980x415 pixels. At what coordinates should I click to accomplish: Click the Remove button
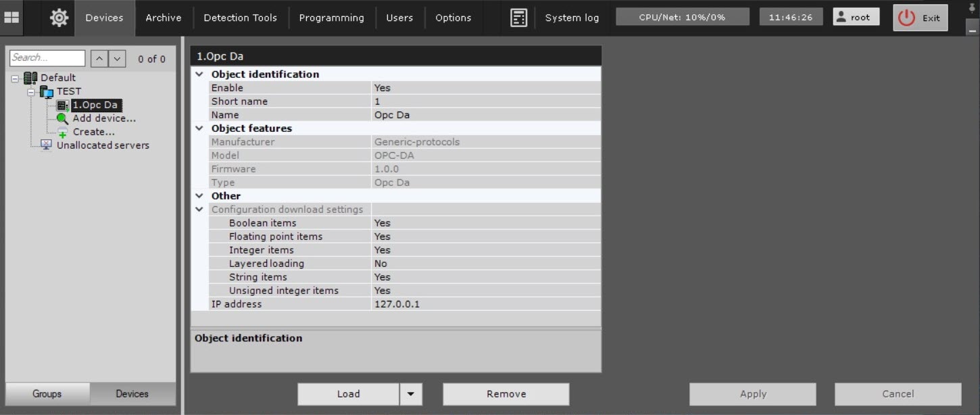[x=506, y=394]
